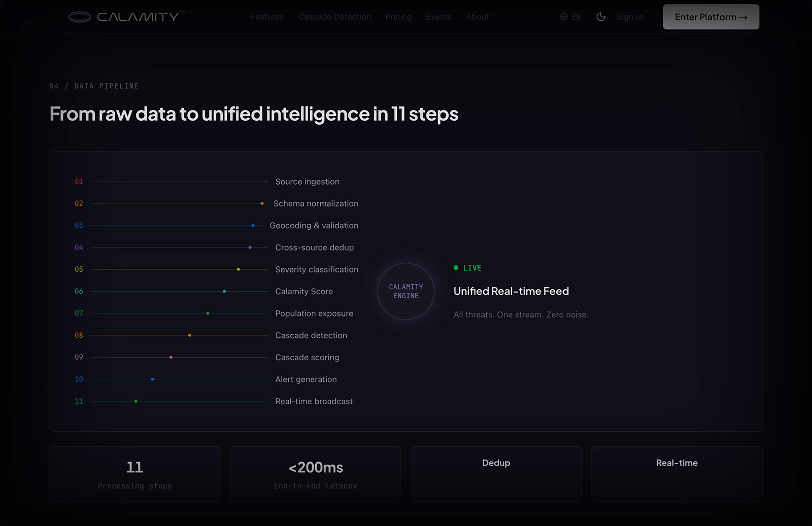Select the <200ms End-to-end latency card
Image resolution: width=812 pixels, height=526 pixels.
[x=316, y=474]
